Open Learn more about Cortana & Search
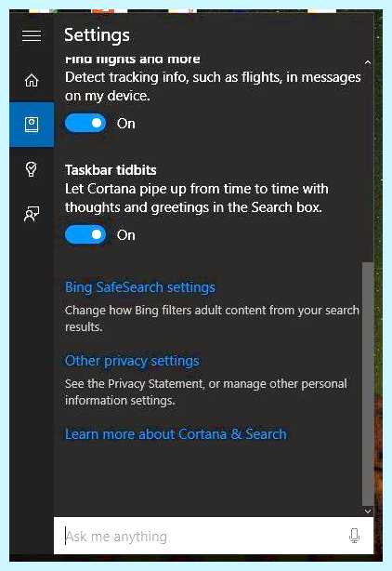Viewport: 392px width, 571px height. point(176,434)
